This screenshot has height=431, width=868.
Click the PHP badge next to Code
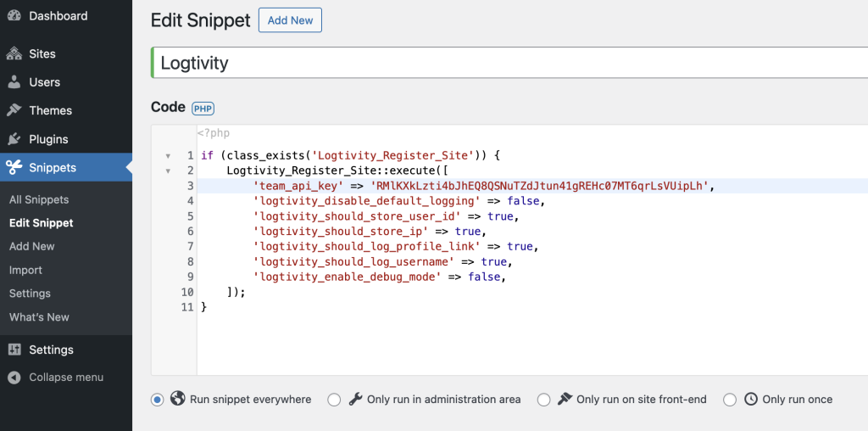tap(203, 109)
